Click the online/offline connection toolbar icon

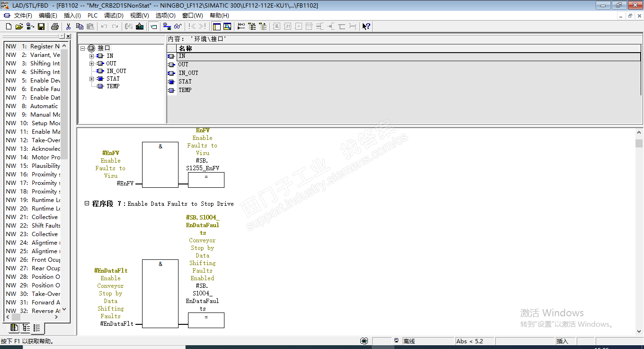pos(167,27)
